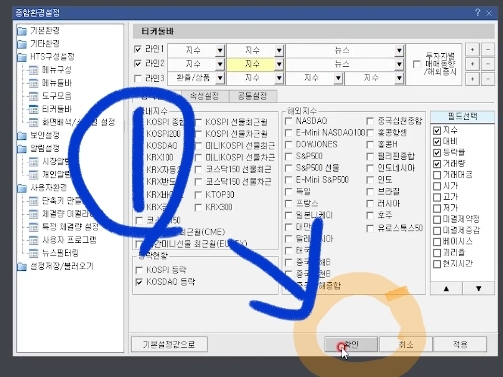Enable the 투자자별 매매동향/해외증시 checkbox
Screen dimensions: 503x377
click(x=417, y=64)
